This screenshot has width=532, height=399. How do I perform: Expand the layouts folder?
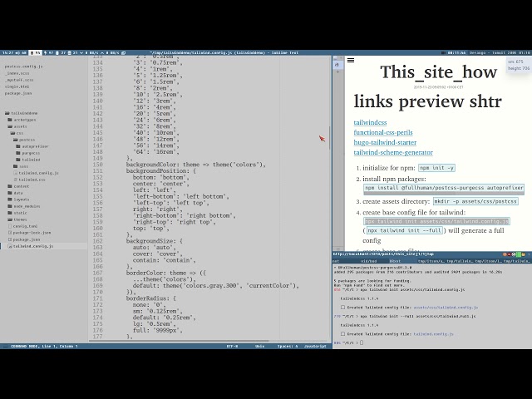[18, 199]
